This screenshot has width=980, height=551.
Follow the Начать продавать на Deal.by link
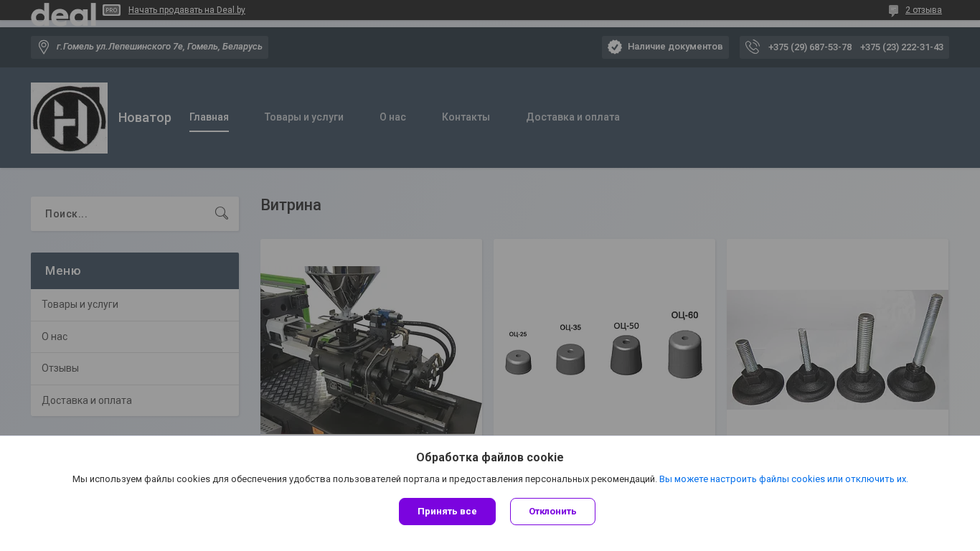click(187, 10)
